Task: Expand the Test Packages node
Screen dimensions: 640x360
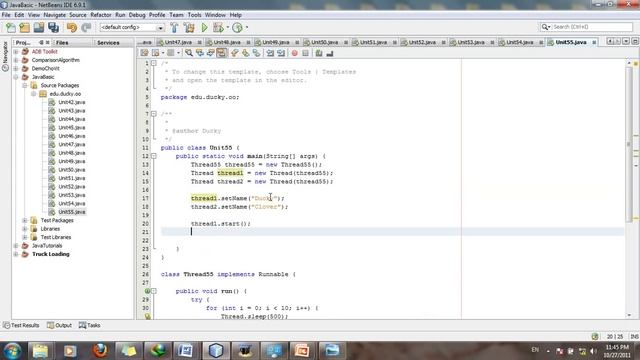Action: pyautogui.click(x=25, y=220)
